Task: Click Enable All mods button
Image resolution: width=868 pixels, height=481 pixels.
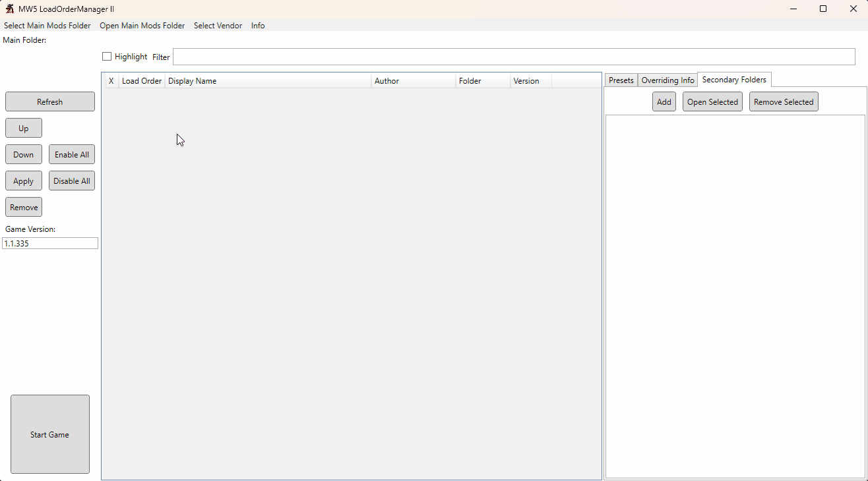Action: pyautogui.click(x=72, y=154)
